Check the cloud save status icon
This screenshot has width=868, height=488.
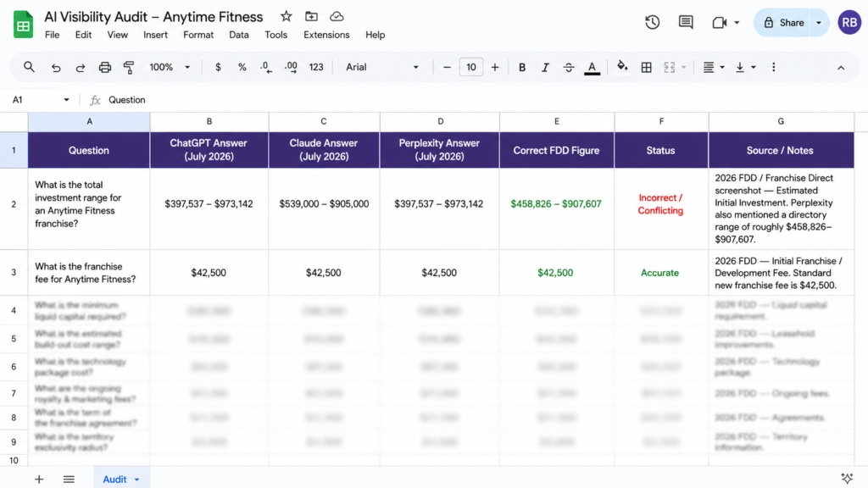[x=337, y=17]
